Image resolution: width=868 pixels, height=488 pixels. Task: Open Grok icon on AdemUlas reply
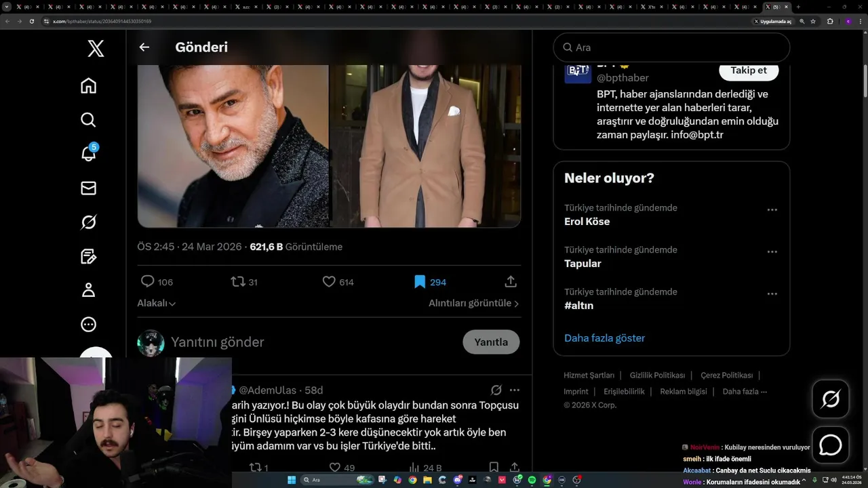point(496,390)
